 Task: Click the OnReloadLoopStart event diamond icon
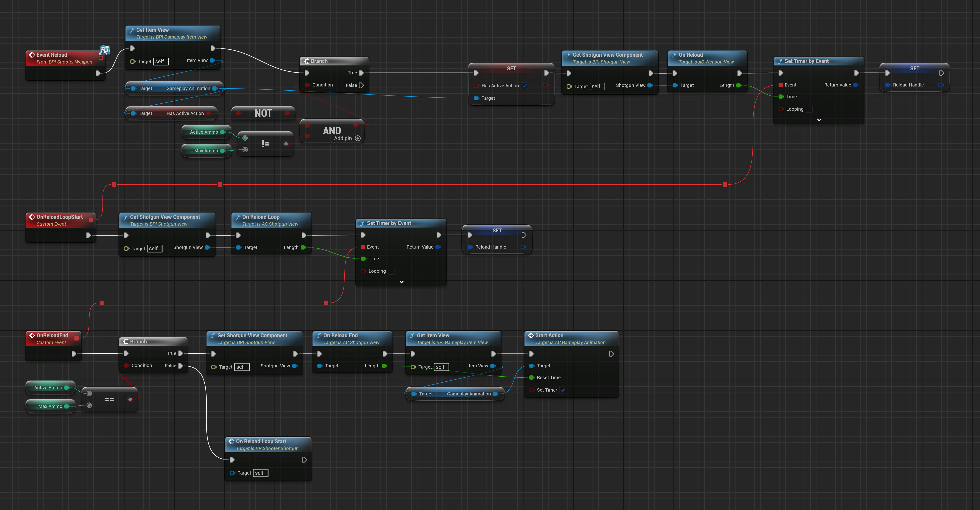point(32,217)
